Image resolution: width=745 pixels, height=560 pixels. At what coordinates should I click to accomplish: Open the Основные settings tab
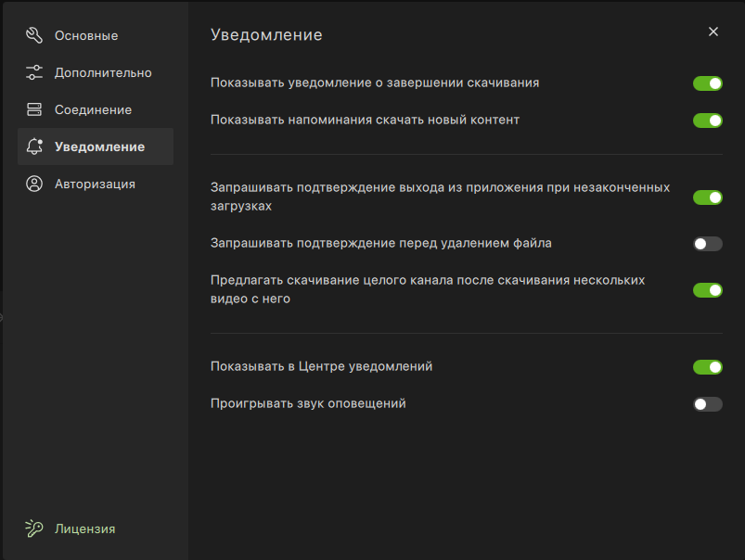(x=86, y=36)
